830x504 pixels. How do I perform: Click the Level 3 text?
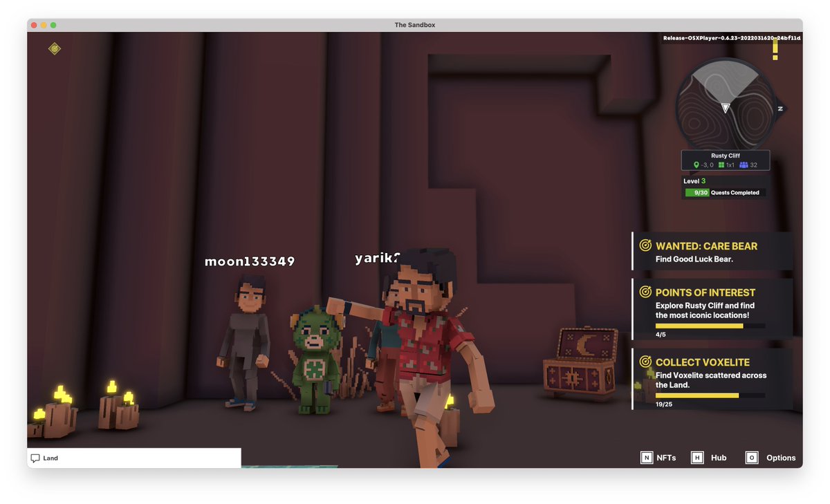[694, 181]
